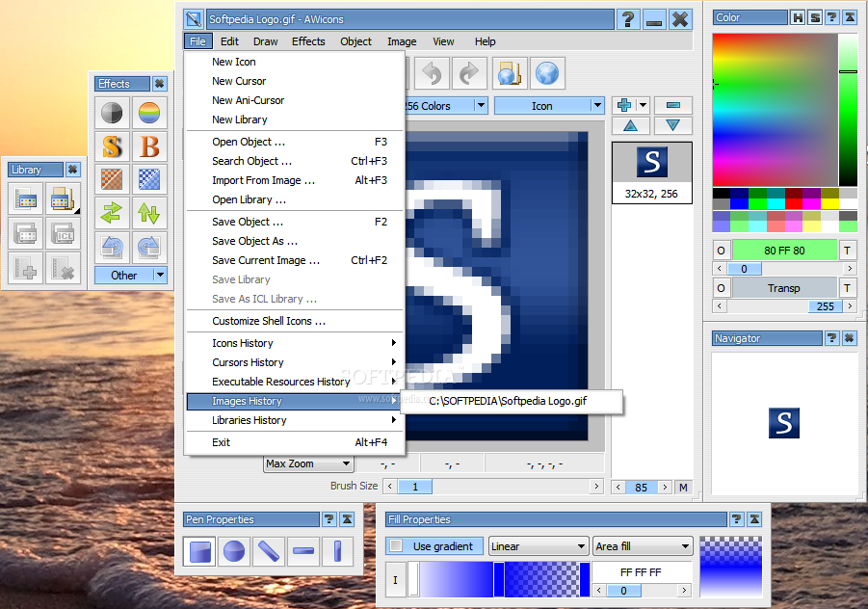Choose Customize Shell Icons menu item
This screenshot has width=868, height=609.
click(x=295, y=321)
